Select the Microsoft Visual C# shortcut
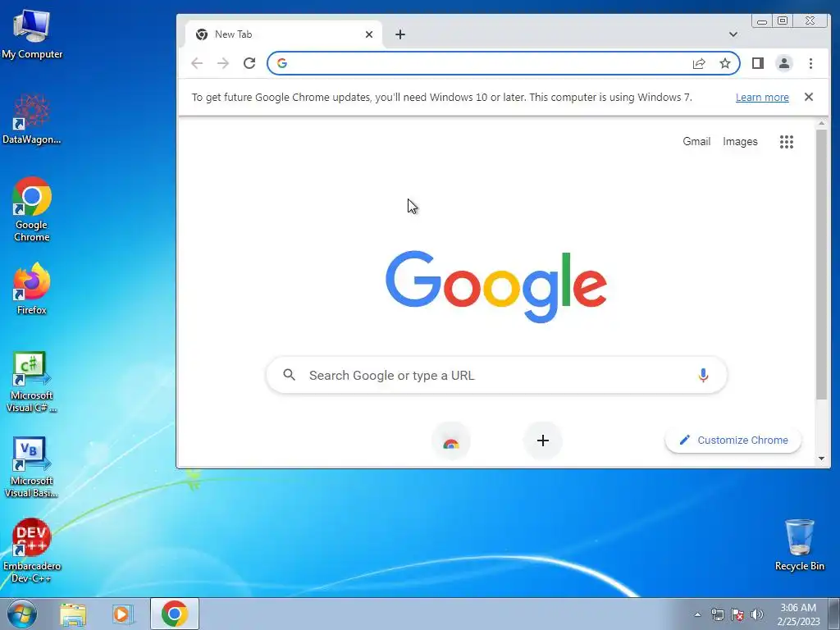 click(x=32, y=381)
